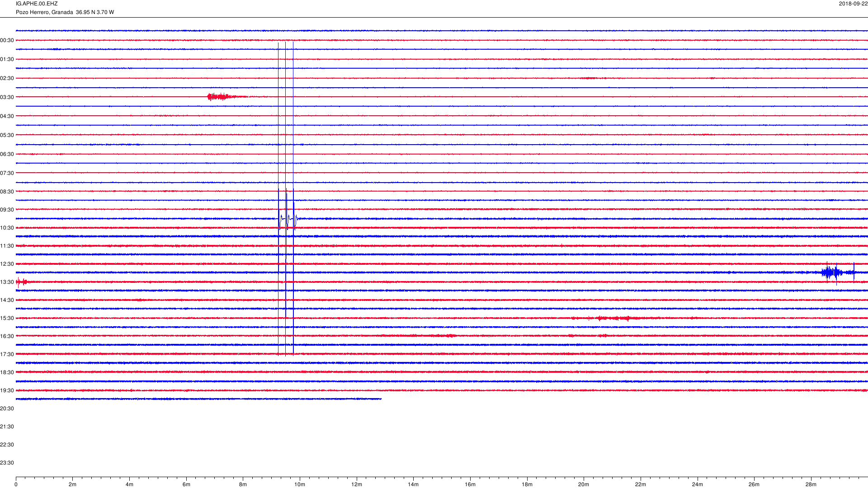This screenshot has height=488, width=868.
Task: Click the 2m axis tick label
Action: click(72, 485)
